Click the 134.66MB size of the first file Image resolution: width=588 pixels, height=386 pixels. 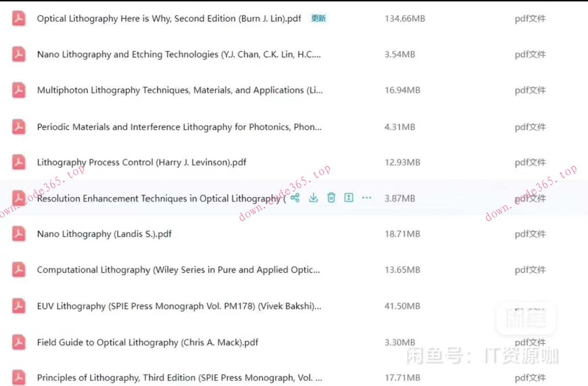coord(405,19)
